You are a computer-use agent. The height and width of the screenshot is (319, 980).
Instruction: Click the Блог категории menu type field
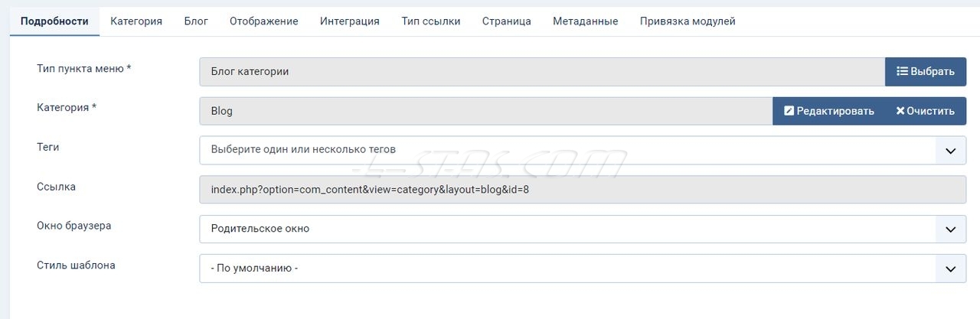click(x=542, y=71)
